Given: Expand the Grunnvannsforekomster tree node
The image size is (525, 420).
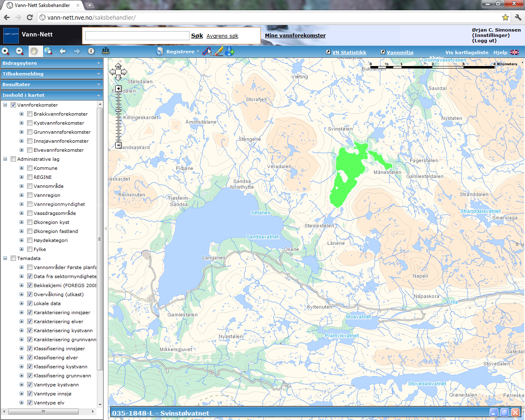Looking at the screenshot, I should pyautogui.click(x=21, y=132).
